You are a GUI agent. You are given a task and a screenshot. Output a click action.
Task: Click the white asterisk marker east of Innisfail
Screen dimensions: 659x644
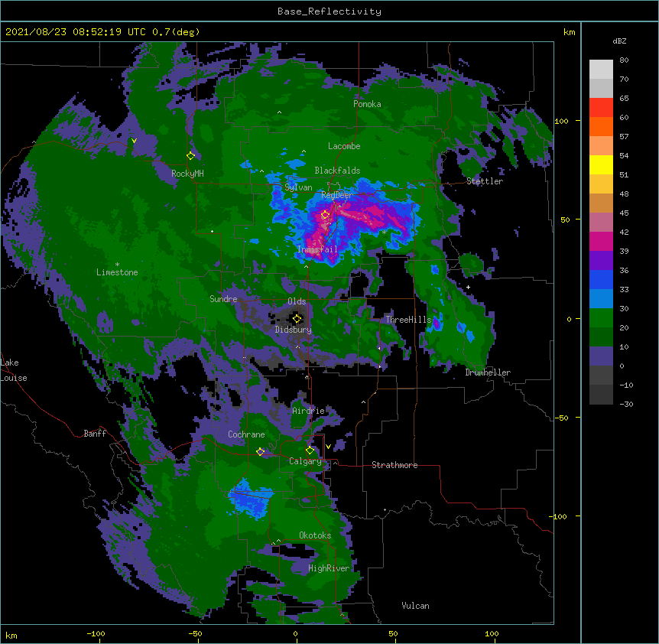tap(384, 232)
